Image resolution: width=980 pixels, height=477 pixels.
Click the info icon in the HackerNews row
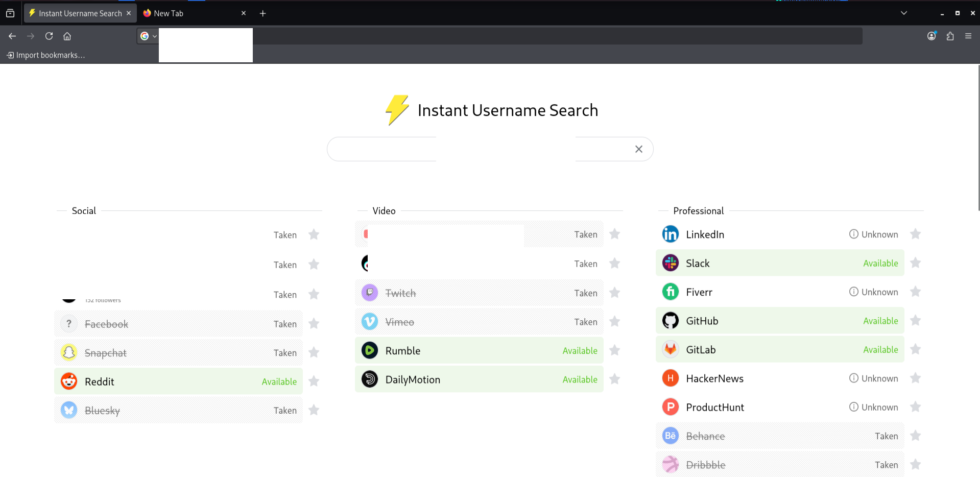point(853,378)
